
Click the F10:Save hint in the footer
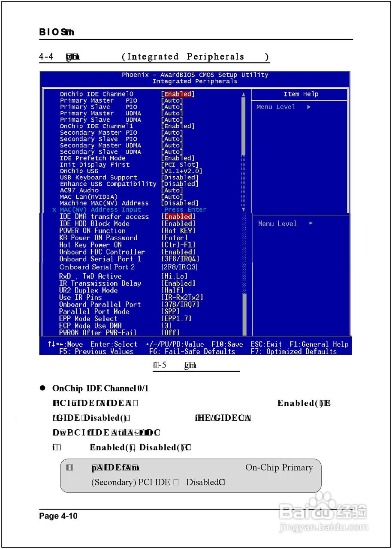227,344
